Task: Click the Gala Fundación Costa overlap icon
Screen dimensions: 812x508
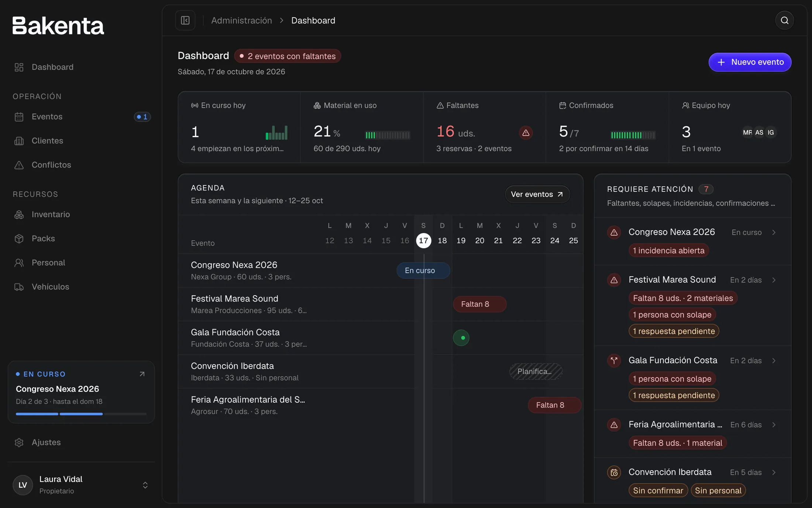Action: 614,360
